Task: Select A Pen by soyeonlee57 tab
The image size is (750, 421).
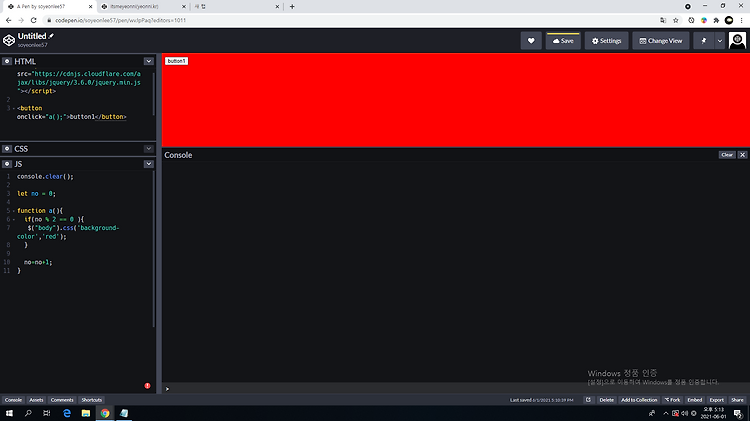Action: [48, 7]
